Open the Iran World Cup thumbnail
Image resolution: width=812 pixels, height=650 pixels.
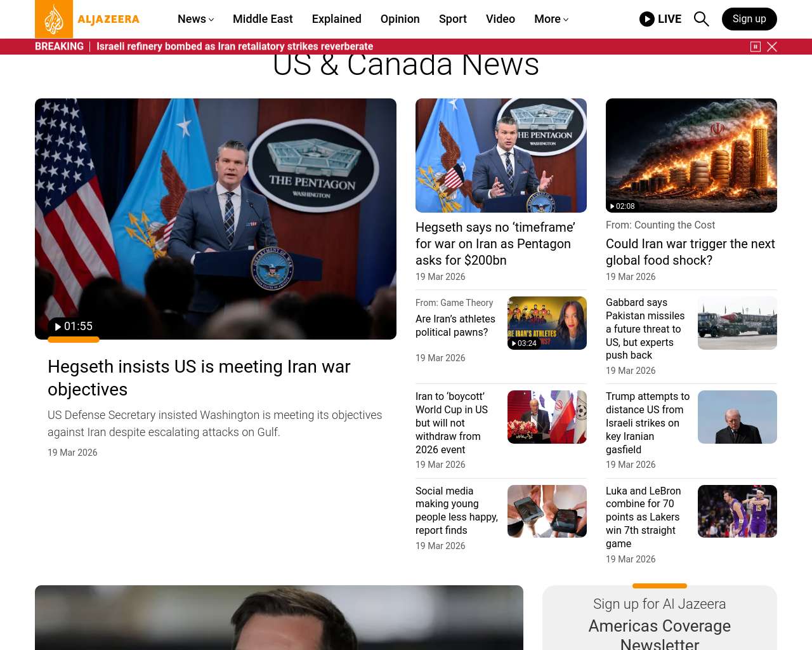point(547,417)
